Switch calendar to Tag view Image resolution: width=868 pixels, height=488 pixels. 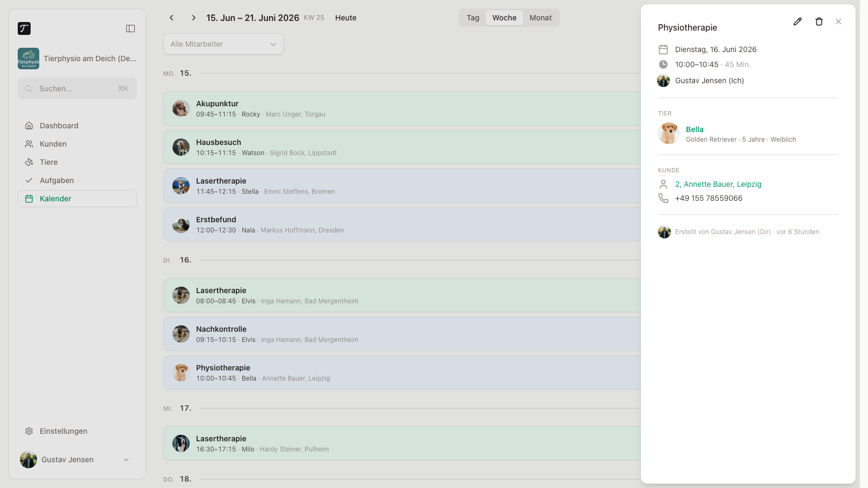(x=473, y=18)
